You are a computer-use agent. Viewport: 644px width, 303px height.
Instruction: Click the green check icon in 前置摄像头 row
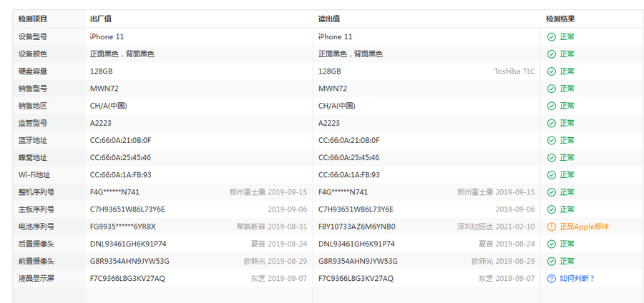pyautogui.click(x=551, y=261)
